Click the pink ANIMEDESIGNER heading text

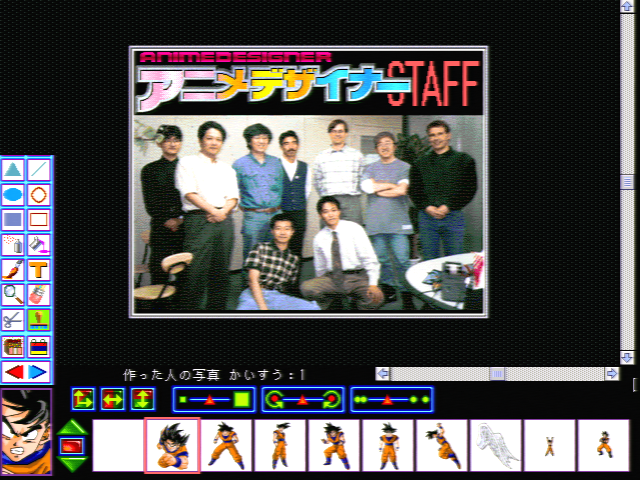coord(235,57)
